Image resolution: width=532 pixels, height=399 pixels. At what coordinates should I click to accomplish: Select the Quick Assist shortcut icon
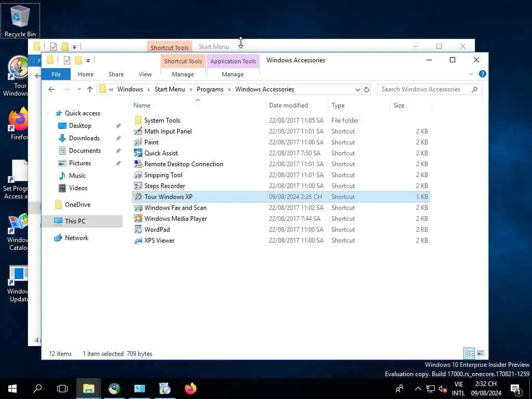tap(138, 153)
